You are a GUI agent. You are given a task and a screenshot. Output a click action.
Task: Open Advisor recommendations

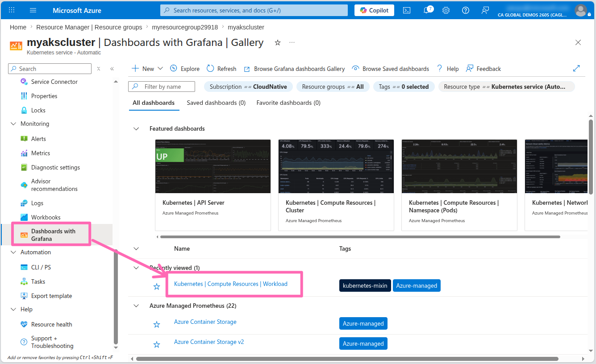(54, 185)
